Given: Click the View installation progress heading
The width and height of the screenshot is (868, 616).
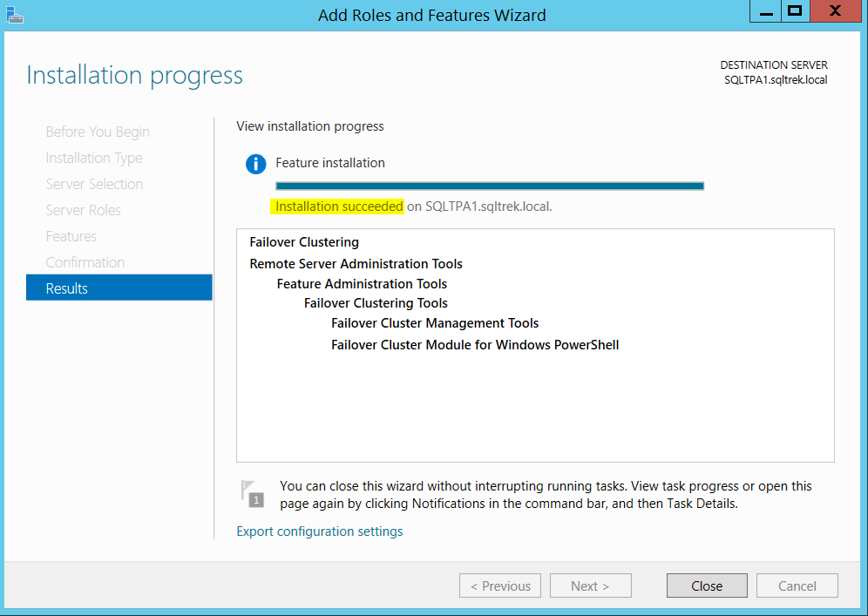Looking at the screenshot, I should coord(310,126).
